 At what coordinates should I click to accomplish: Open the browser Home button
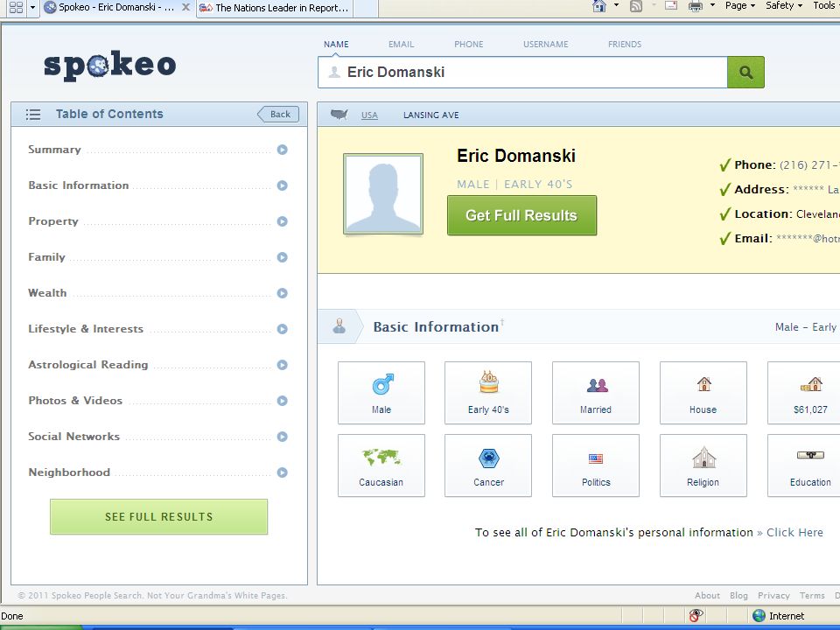598,6
